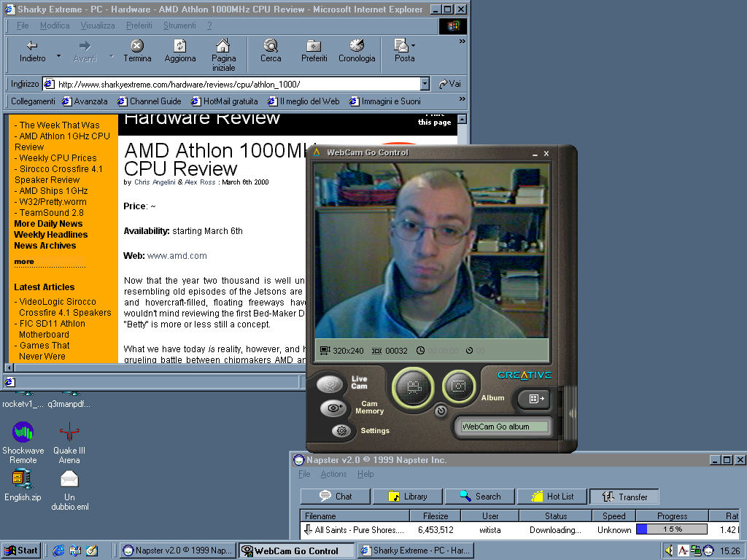Open the Posta dropdown arrow
This screenshot has height=560, width=747.
[x=413, y=46]
